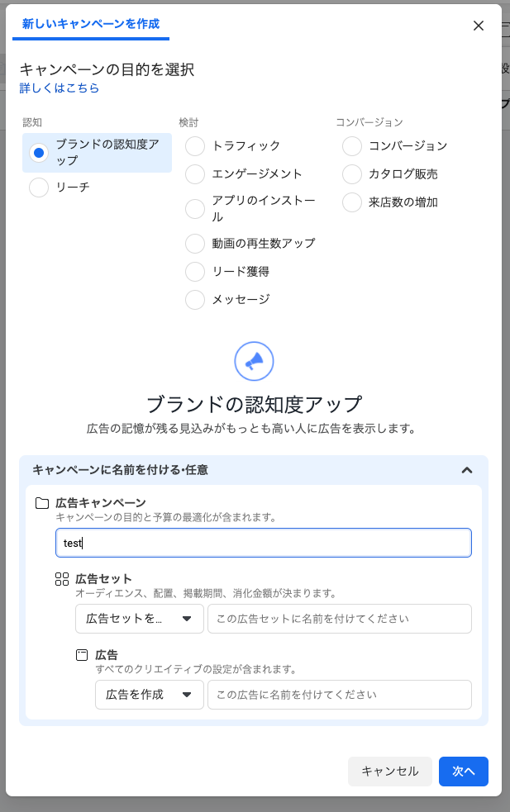Select the リーチ objective radio button
The image size is (510, 812).
(x=39, y=188)
